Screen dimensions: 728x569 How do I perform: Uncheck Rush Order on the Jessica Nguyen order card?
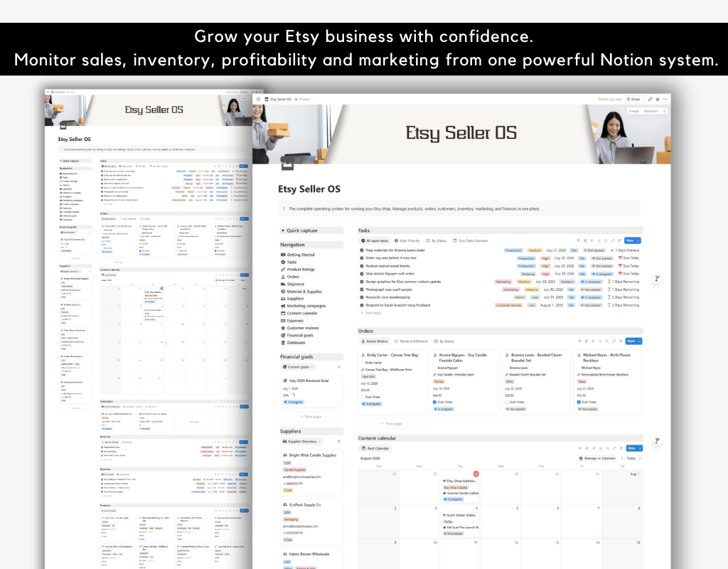click(434, 403)
